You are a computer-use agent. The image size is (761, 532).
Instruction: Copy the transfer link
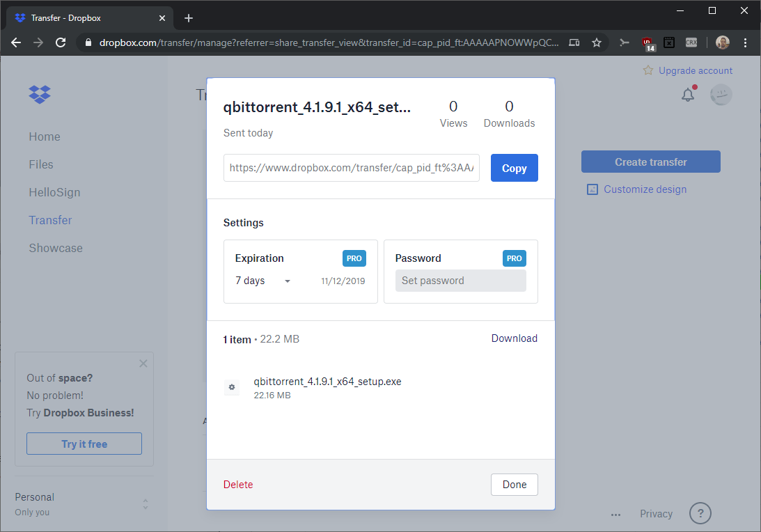(x=514, y=168)
